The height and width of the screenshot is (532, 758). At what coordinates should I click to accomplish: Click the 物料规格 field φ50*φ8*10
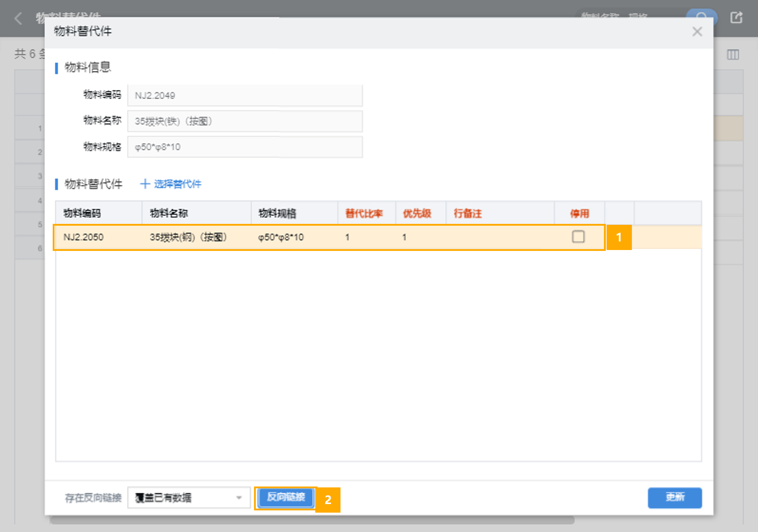tap(245, 147)
